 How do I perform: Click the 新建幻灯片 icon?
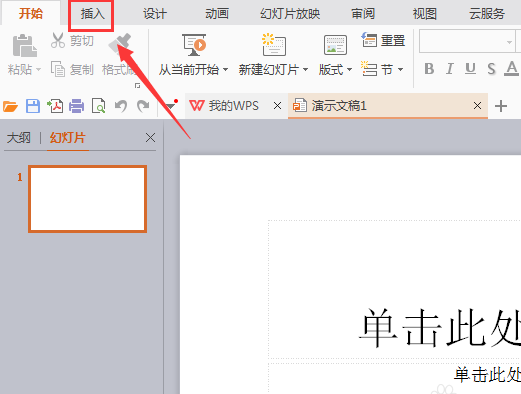(273, 44)
